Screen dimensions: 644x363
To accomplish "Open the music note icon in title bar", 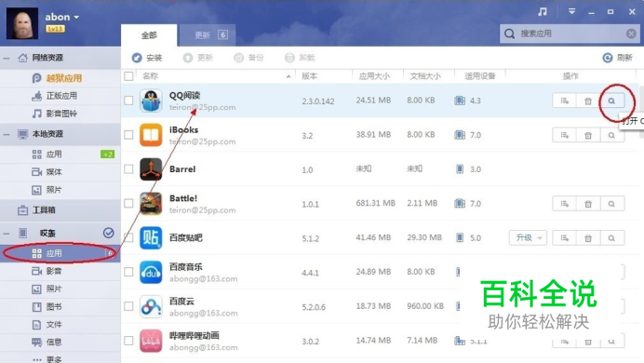I will click(543, 12).
